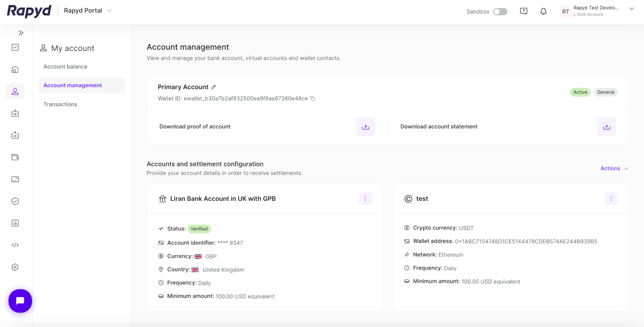Open the Wallet icon in sidebar
Viewport: 644px width, 327px height.
tap(15, 157)
